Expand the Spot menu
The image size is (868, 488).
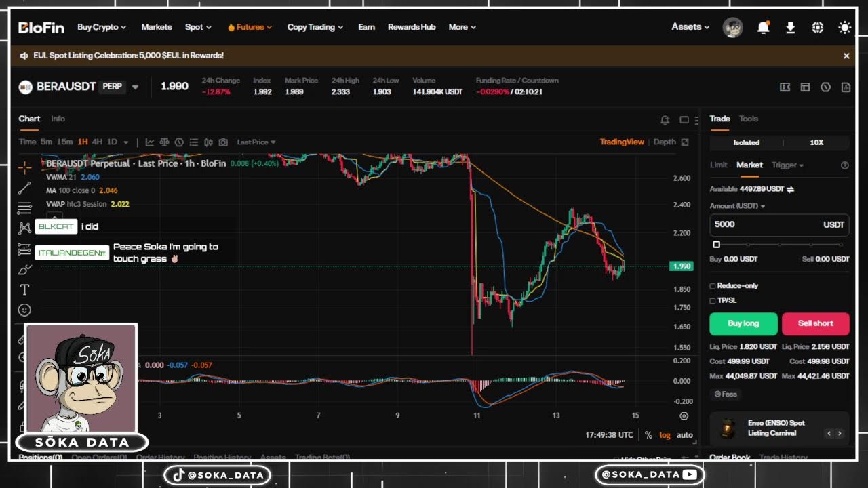(198, 27)
